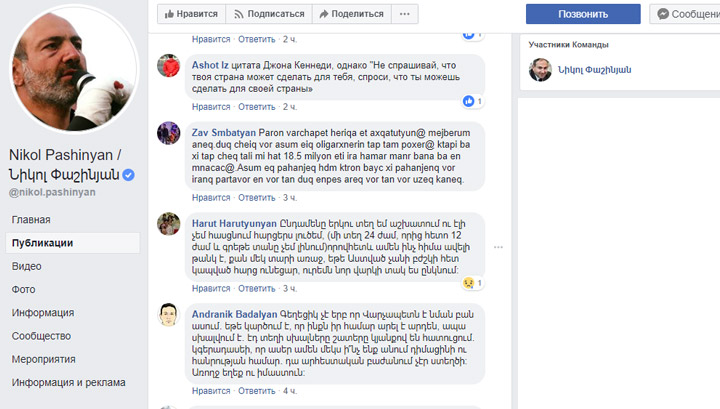Open Ashot Iz profile avatar
This screenshot has height=409, width=720.
coord(169,66)
